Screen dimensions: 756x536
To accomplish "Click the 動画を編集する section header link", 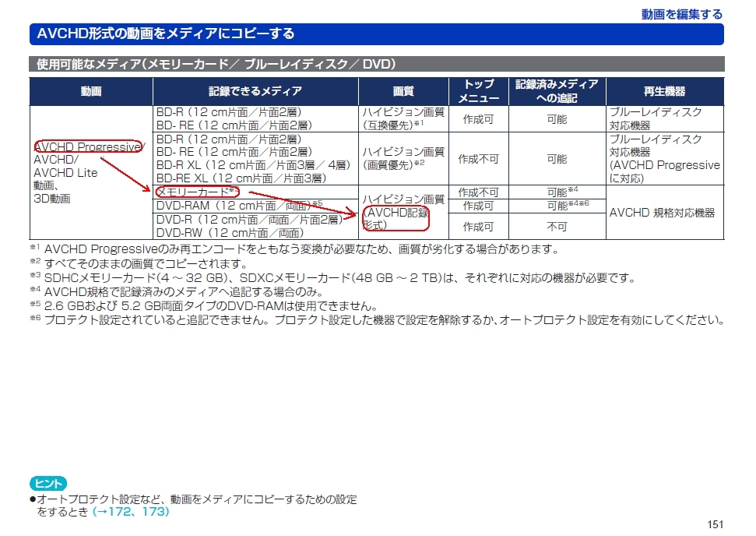I will [x=682, y=14].
